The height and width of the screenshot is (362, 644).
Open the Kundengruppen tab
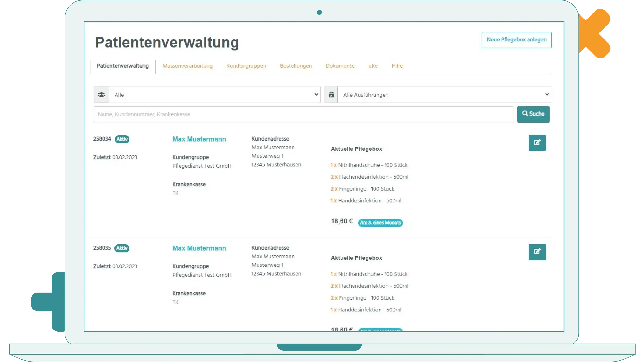(x=246, y=66)
